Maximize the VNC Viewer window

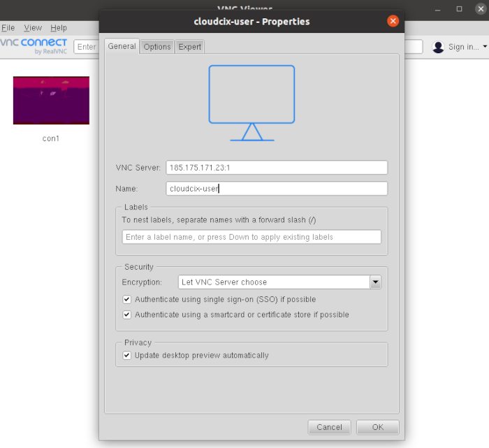tap(459, 9)
